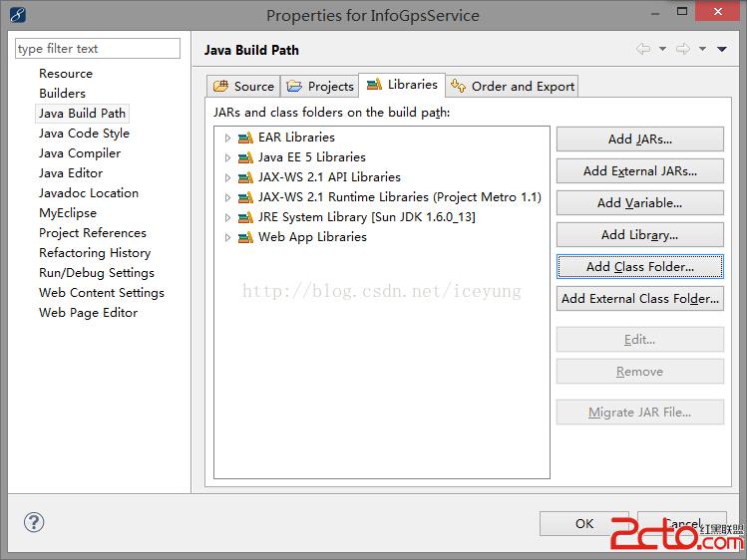Screen dimensions: 747x560
Task: Select Builders in the properties list
Action: point(63,94)
